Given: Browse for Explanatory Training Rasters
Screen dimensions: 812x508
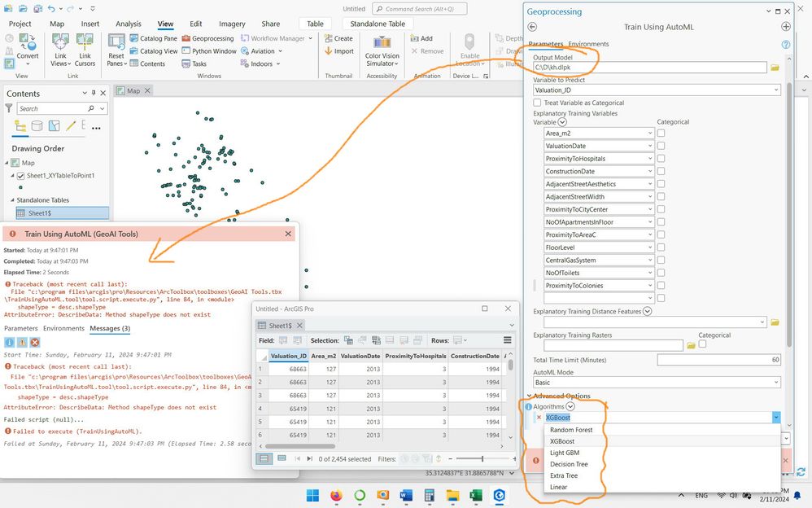Looking at the screenshot, I should pos(691,345).
